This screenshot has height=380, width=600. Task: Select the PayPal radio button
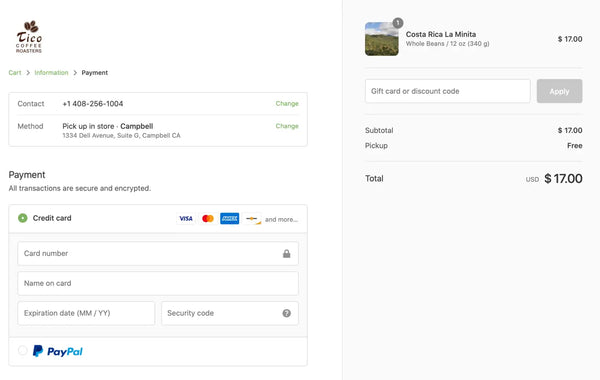coord(23,350)
